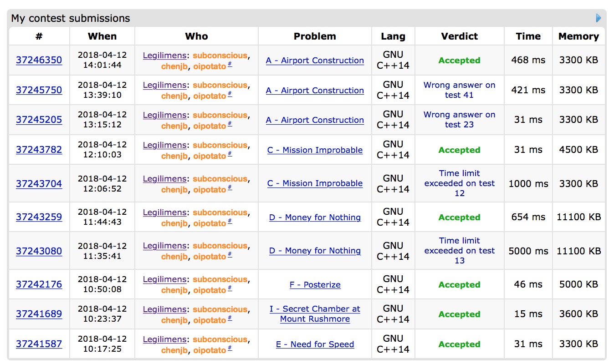View the Time limit exceeded on test 12 verdict
Viewport: 614px width, 364px height.
[x=459, y=183]
